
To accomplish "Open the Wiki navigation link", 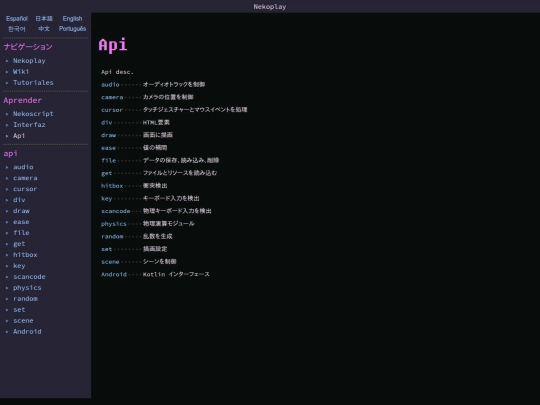I will pyautogui.click(x=21, y=72).
